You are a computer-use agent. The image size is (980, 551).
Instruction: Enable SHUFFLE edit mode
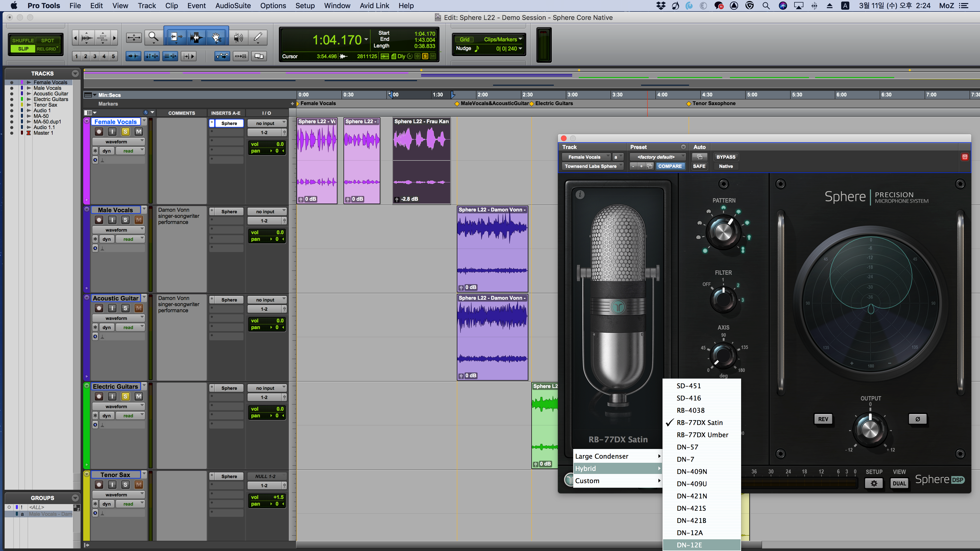[23, 40]
